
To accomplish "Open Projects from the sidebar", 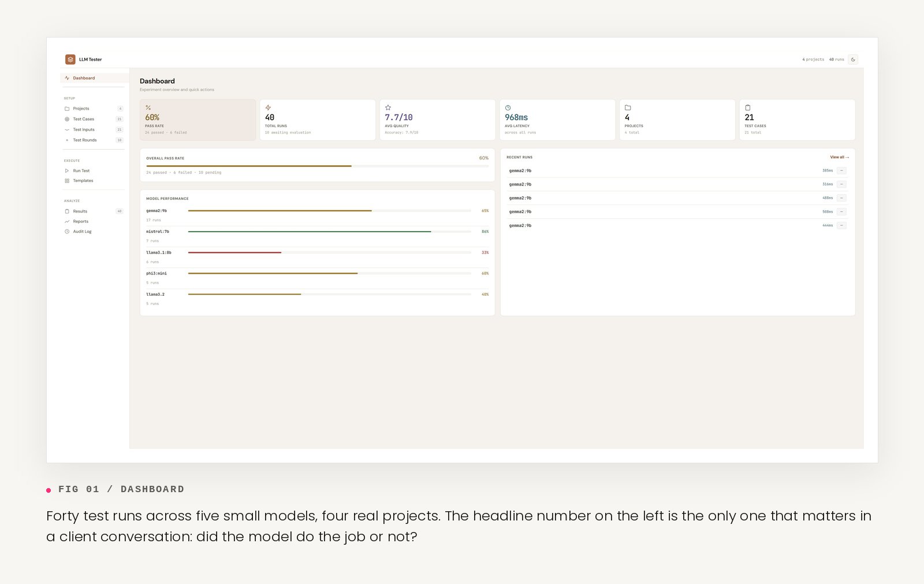I will [x=81, y=109].
